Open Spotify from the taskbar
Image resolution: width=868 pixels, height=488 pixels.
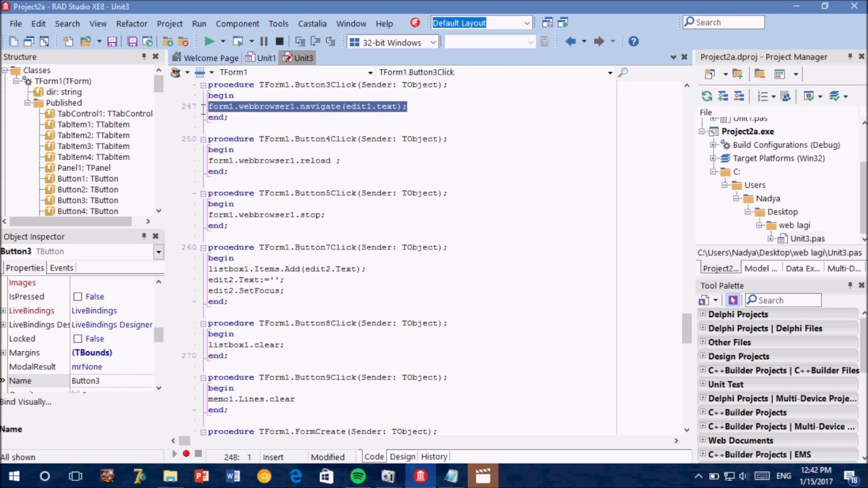[x=357, y=476]
